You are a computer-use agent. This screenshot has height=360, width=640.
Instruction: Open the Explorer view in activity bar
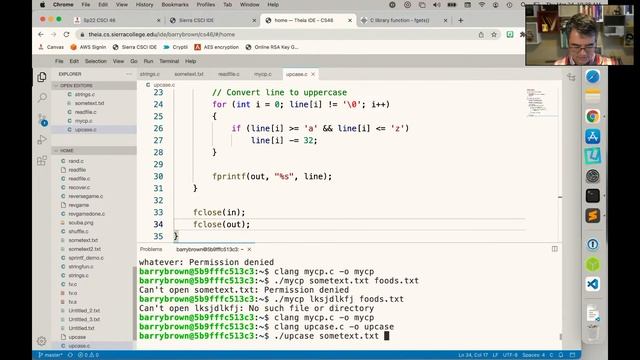(42, 77)
